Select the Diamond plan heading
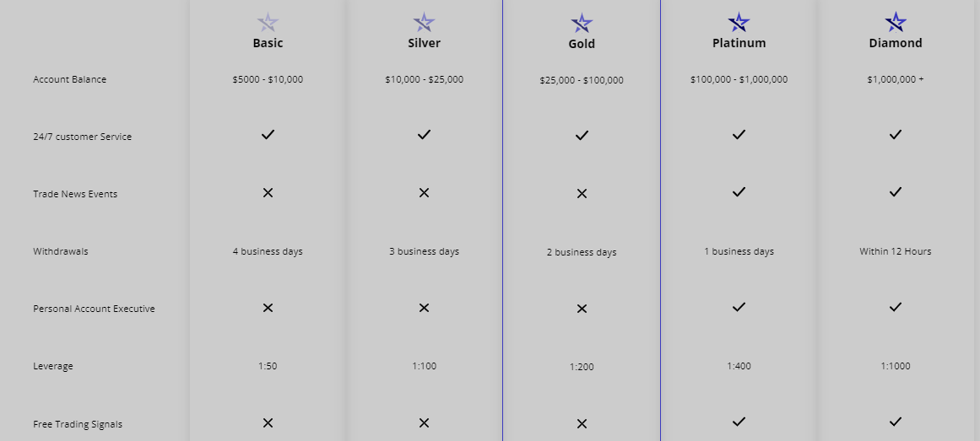 (x=896, y=43)
